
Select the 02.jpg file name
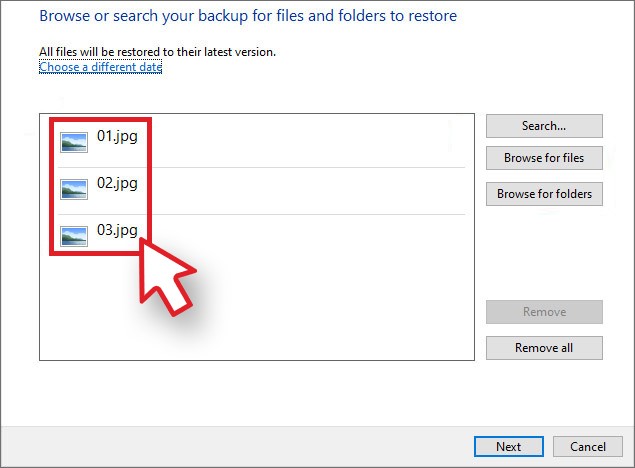116,183
